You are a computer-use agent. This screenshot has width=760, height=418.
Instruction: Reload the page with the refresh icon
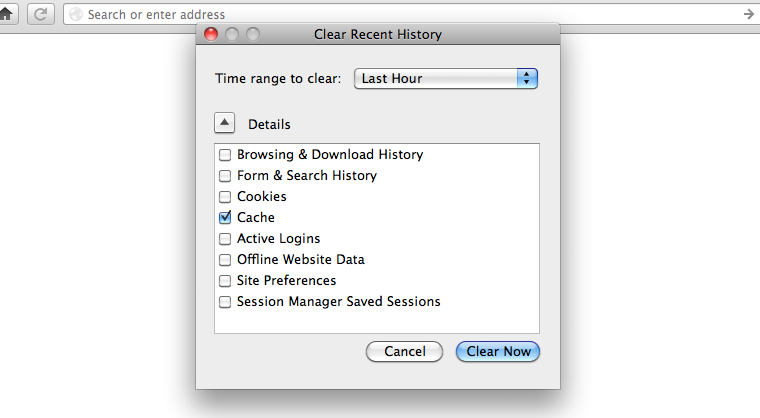pos(40,14)
